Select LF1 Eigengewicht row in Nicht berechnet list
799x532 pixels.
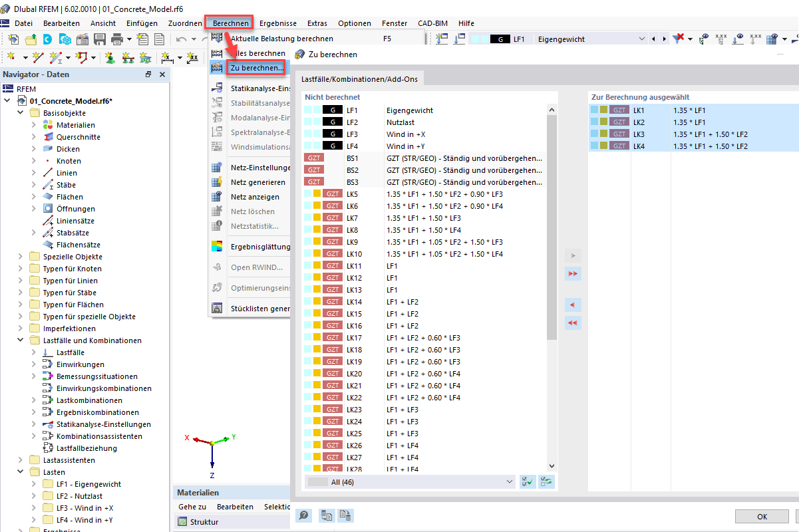[424, 110]
